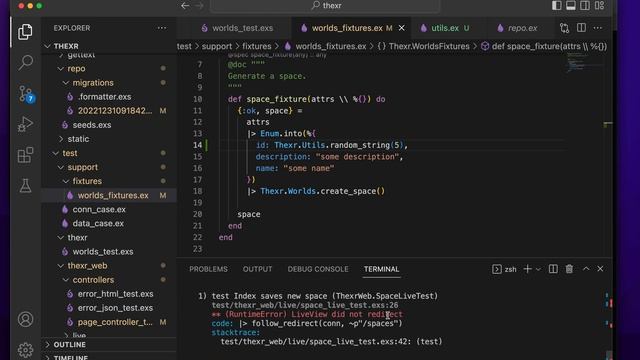This screenshot has width=640, height=360.
Task: Open the Manage gear icon
Action: 25,350
